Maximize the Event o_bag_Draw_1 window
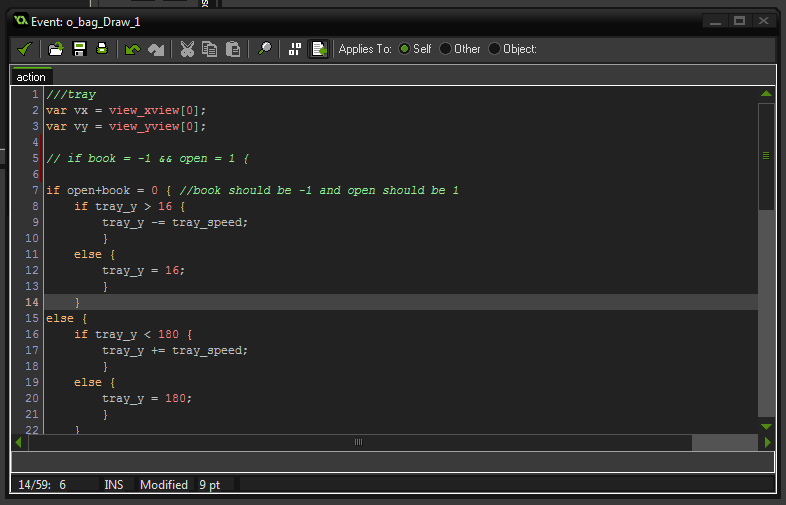The width and height of the screenshot is (786, 505). point(739,21)
